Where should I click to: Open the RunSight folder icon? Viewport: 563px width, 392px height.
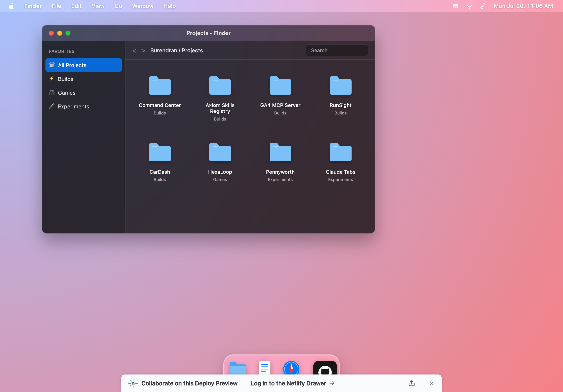pos(340,85)
